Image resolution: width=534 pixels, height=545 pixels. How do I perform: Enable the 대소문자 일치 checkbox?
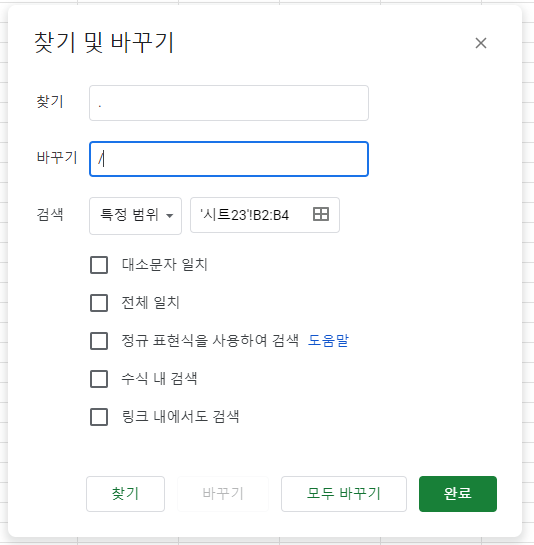tap(99, 265)
